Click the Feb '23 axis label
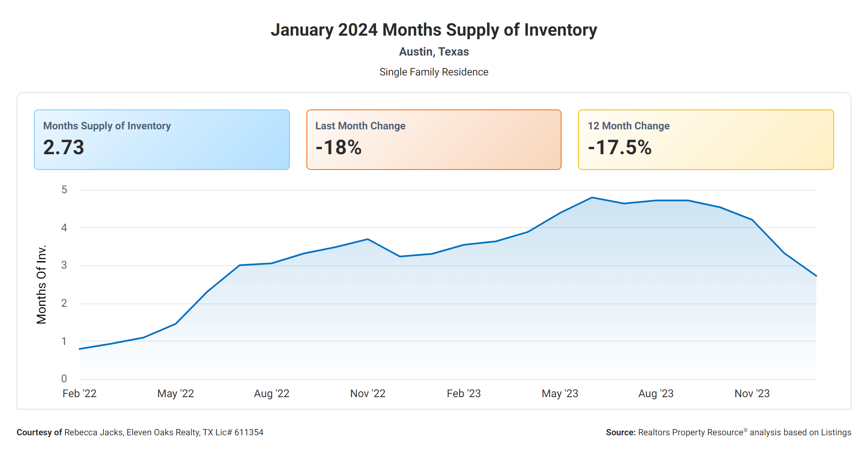Screen dimensions: 868x456 pyautogui.click(x=464, y=393)
